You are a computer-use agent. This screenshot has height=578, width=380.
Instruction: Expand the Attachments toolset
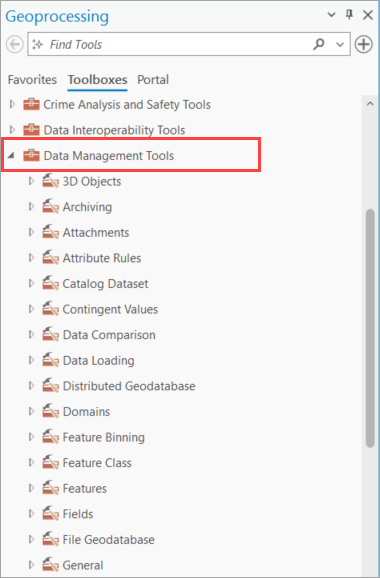coord(31,232)
